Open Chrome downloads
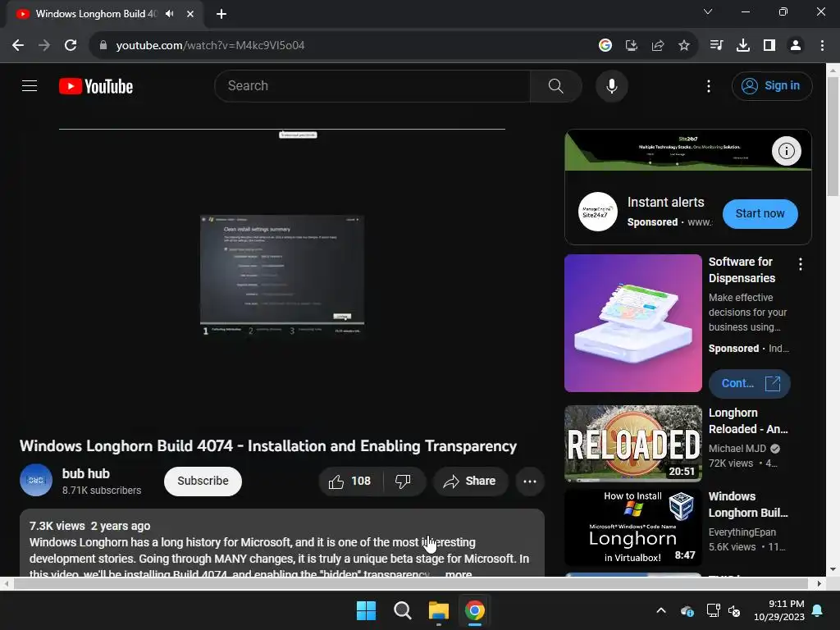Screen dimensions: 840x630 click(x=742, y=45)
